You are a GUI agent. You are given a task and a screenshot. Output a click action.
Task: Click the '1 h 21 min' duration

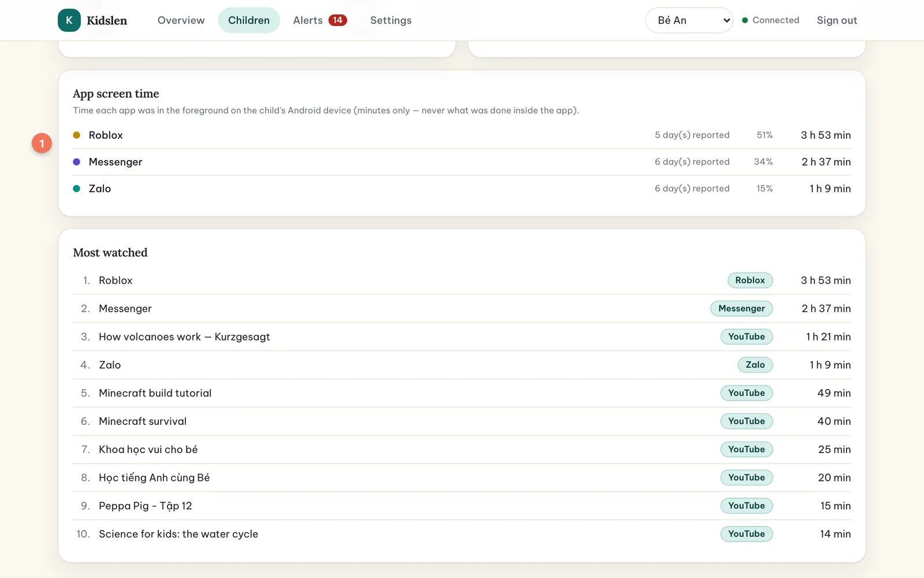coord(828,337)
